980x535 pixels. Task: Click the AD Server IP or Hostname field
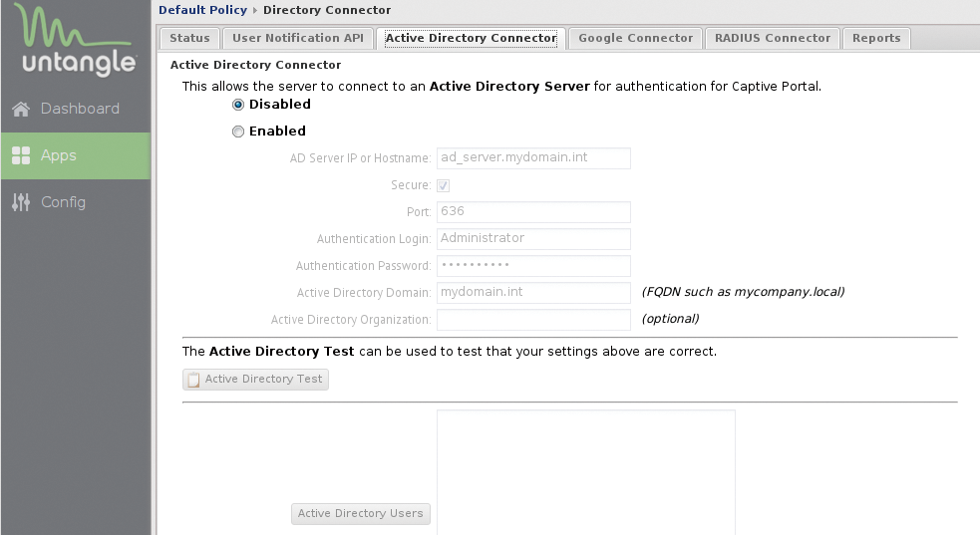pyautogui.click(x=533, y=158)
